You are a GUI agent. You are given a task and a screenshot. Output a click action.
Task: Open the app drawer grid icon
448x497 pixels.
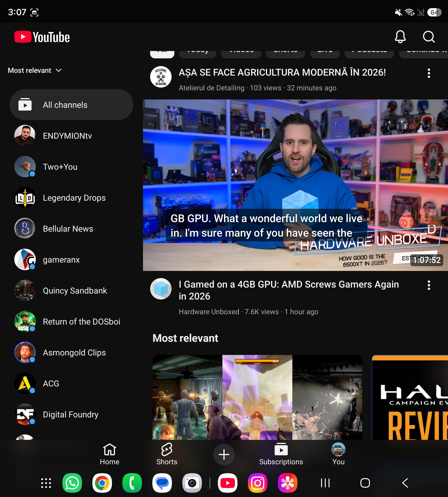(x=46, y=483)
